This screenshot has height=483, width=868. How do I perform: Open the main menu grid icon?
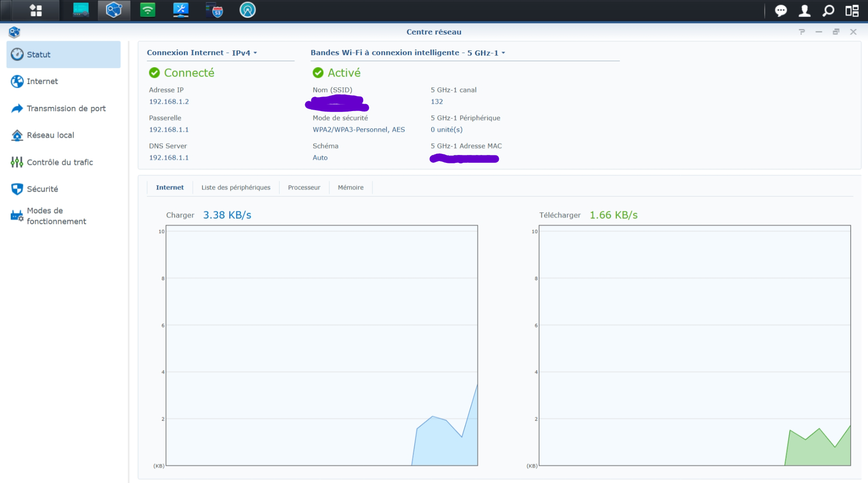[x=36, y=10]
